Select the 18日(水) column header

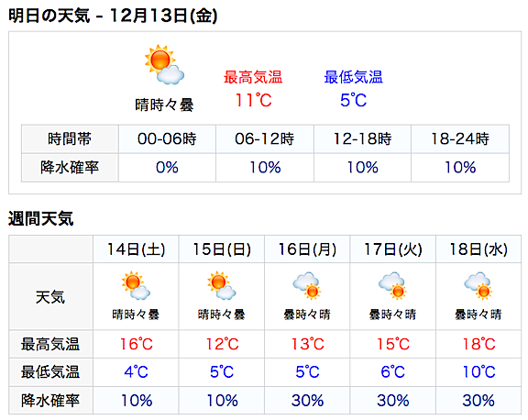point(478,249)
